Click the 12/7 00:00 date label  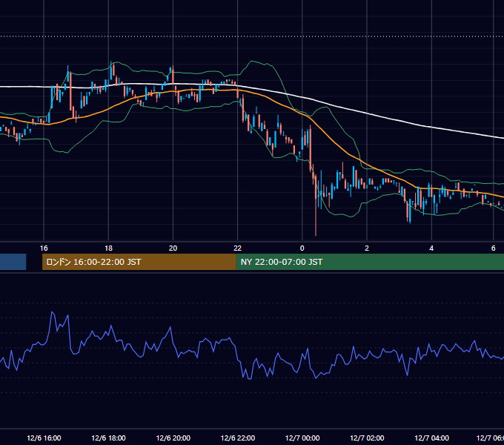coord(302,438)
